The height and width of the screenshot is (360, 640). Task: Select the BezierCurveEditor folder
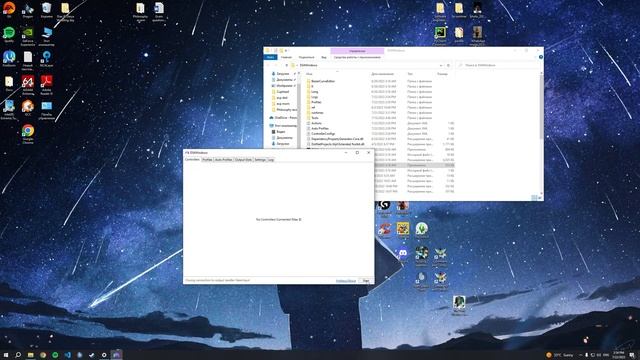click(x=323, y=81)
